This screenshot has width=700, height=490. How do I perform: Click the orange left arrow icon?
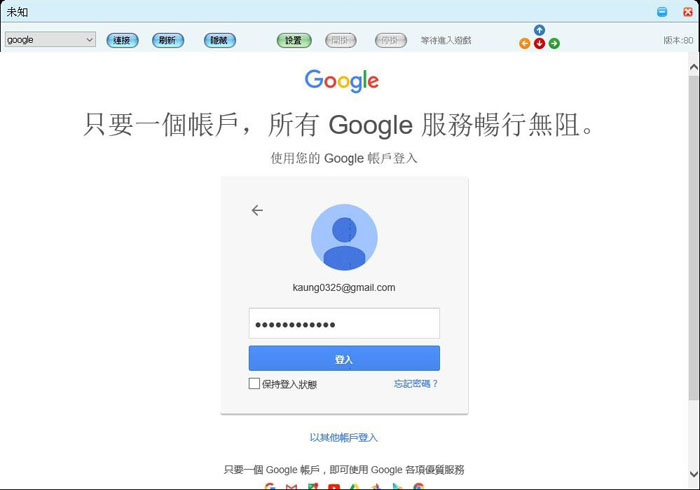[525, 43]
